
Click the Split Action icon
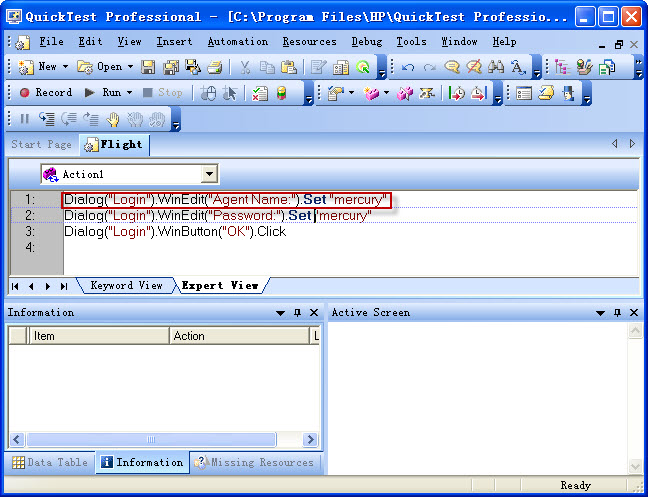pos(427,93)
